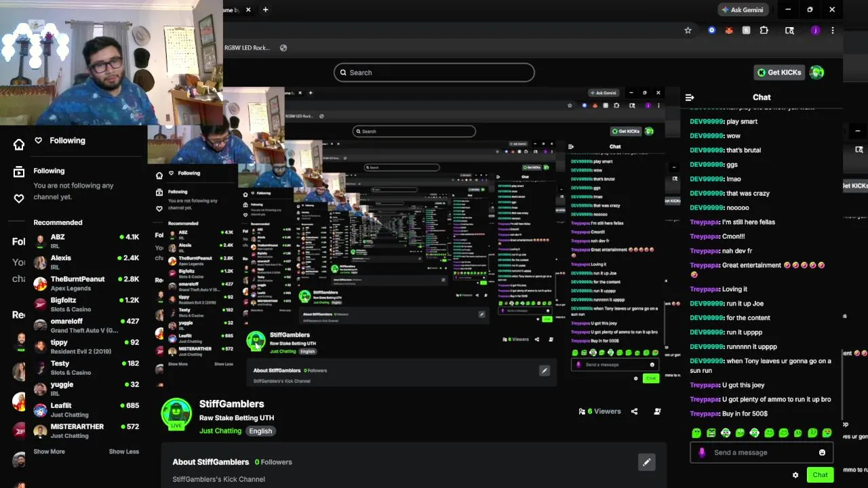Open RGBW LED Rock bookmark in outermost bar
Screen dimensions: 868x488
click(x=247, y=48)
